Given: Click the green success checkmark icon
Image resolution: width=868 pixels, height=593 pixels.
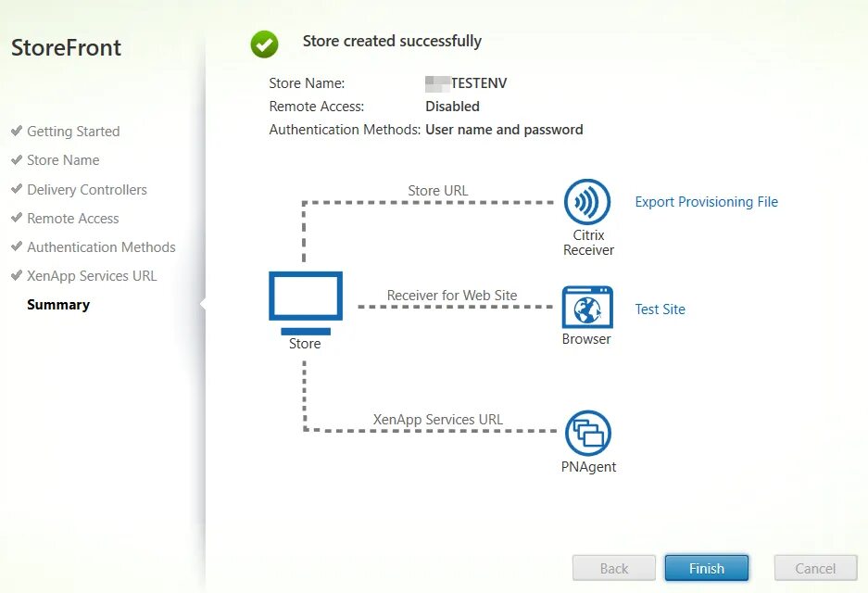Looking at the screenshot, I should click(264, 44).
